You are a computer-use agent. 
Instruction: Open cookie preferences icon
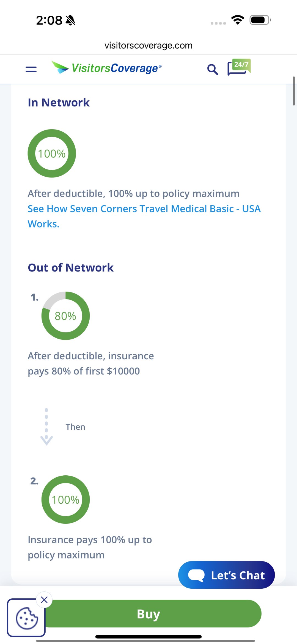(26, 618)
